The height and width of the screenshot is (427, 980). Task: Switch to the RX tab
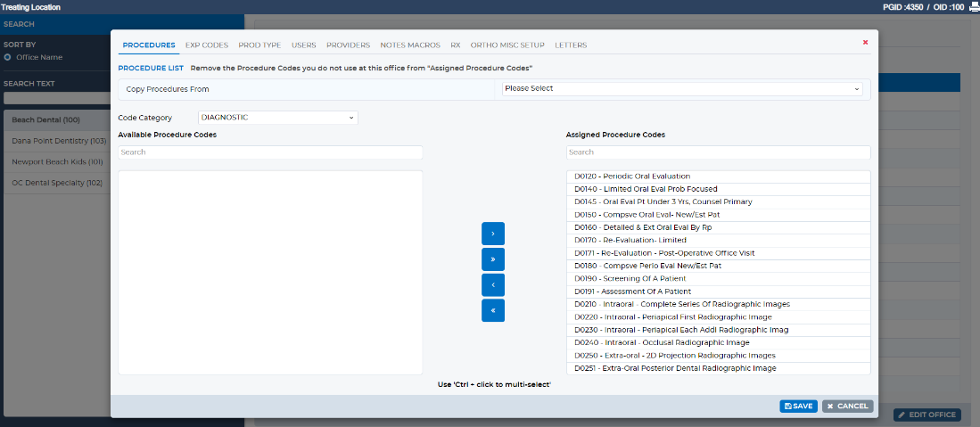tap(456, 45)
